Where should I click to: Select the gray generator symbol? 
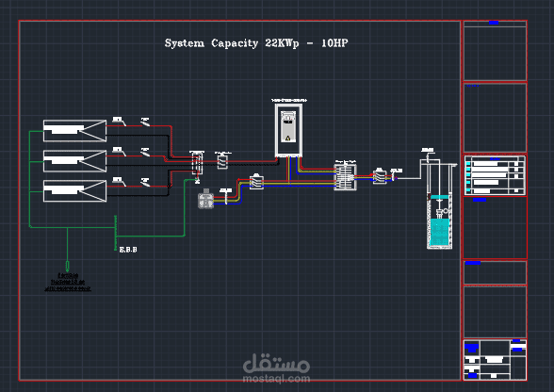206,200
